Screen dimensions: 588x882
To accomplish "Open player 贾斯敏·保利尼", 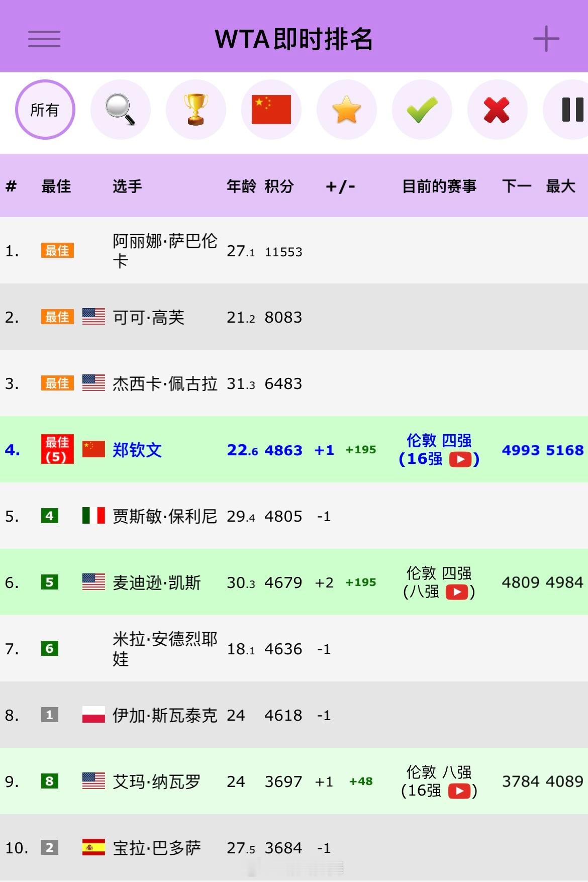I will pos(165,516).
